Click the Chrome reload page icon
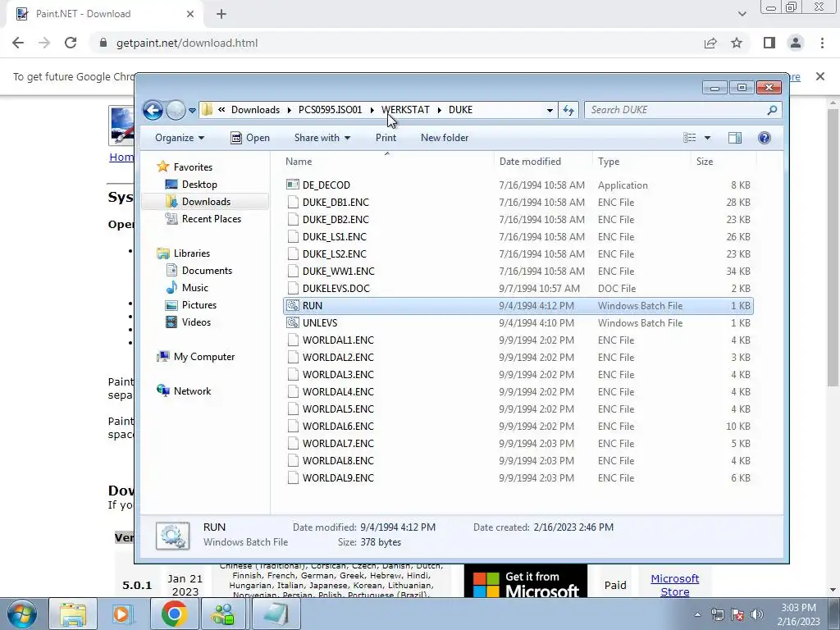 point(71,43)
